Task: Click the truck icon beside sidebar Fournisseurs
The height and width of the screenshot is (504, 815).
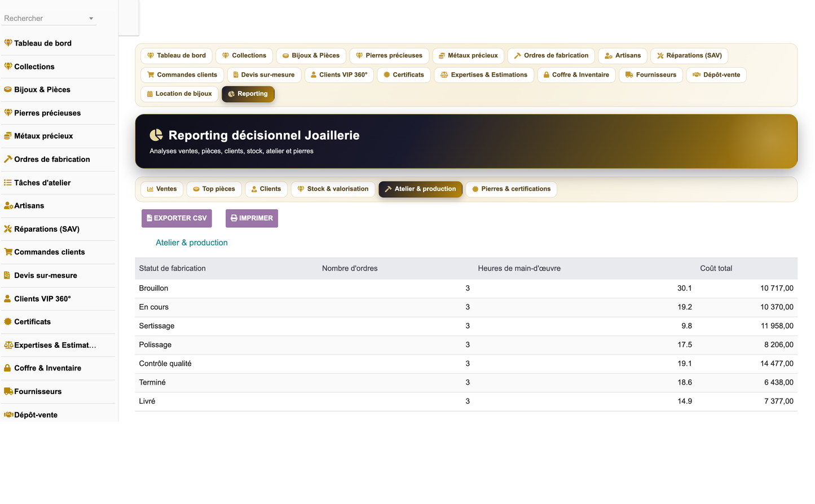Action: pyautogui.click(x=8, y=391)
